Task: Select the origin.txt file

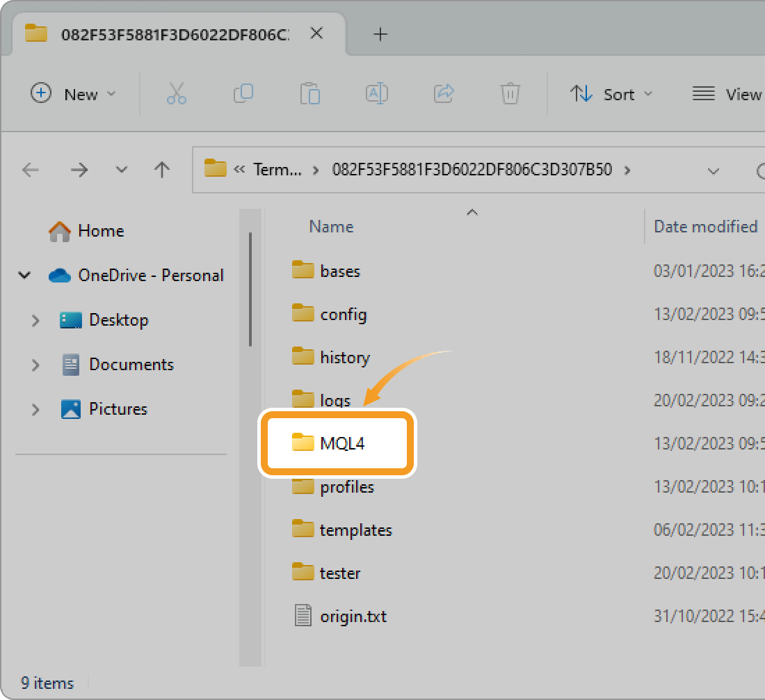Action: coord(353,616)
